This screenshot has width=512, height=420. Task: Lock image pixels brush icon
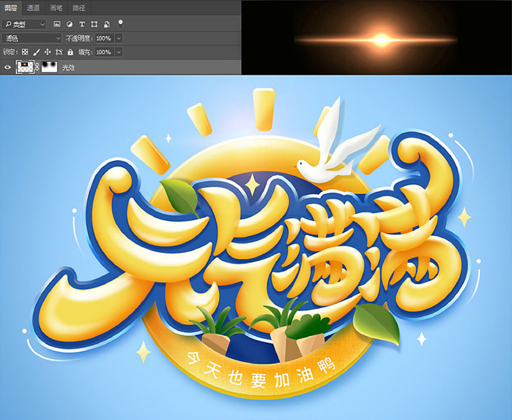(x=36, y=52)
